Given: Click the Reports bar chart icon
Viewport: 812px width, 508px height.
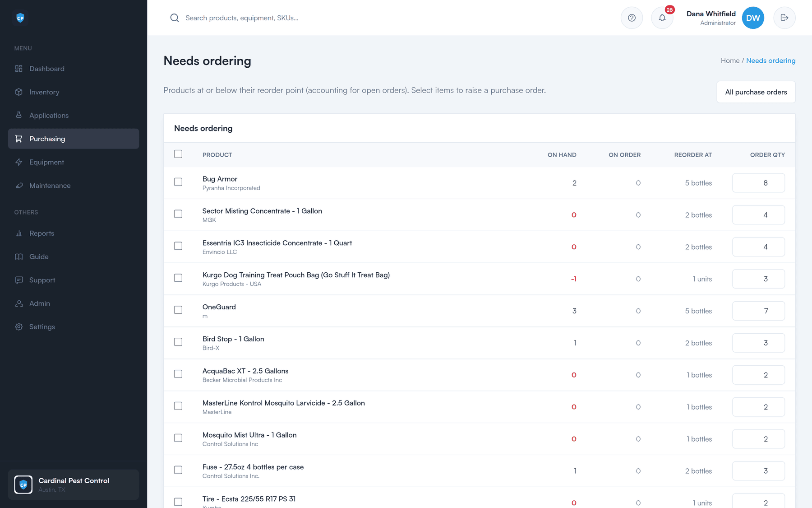Looking at the screenshot, I should coord(18,233).
